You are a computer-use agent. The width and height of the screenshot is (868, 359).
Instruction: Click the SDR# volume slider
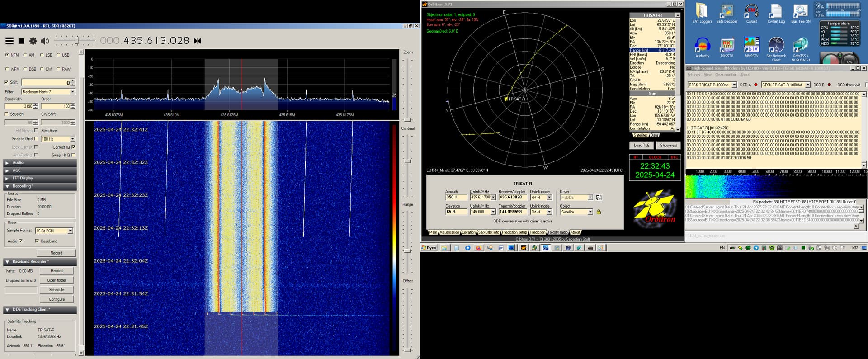point(75,41)
